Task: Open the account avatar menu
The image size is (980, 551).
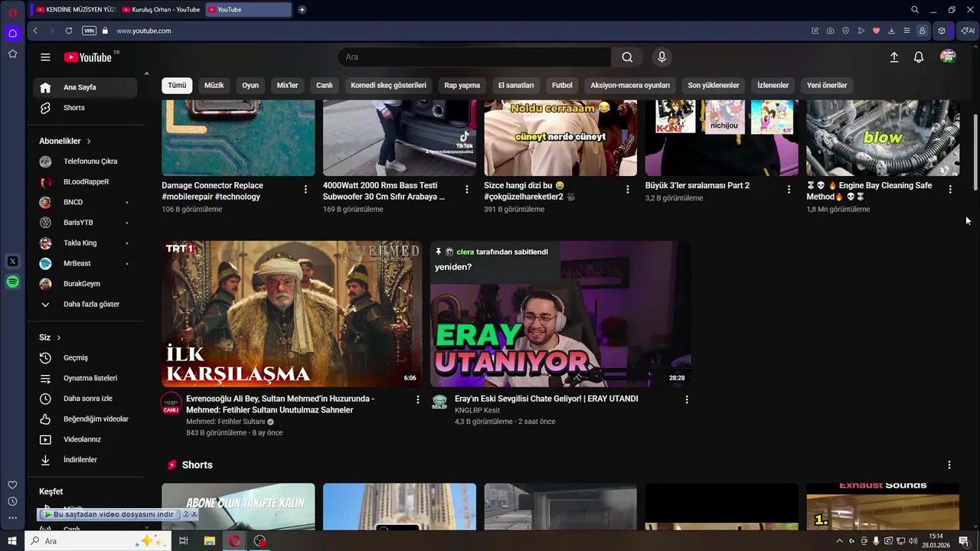Action: tap(948, 57)
